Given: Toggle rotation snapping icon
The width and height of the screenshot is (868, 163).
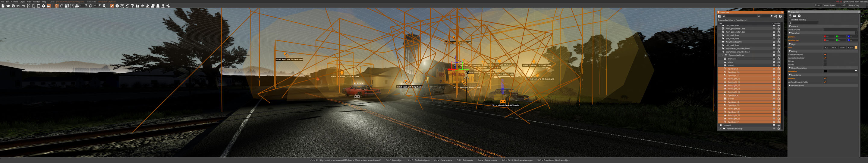Looking at the screenshot, I should 90,6.
